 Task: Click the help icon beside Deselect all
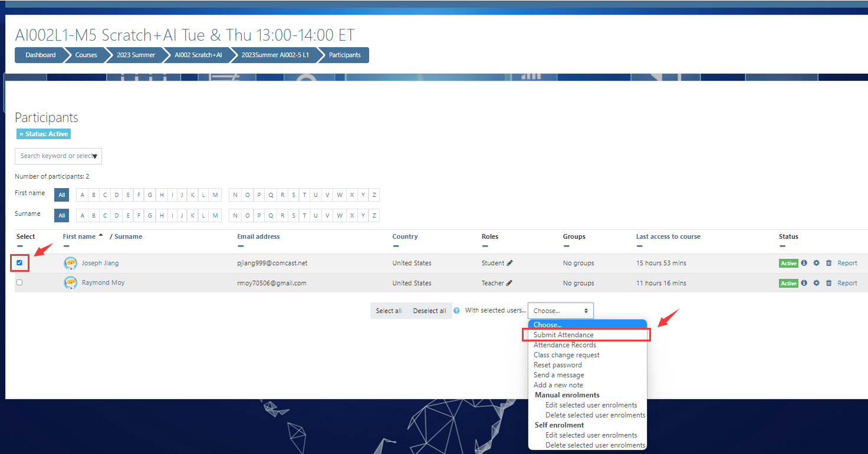[456, 311]
